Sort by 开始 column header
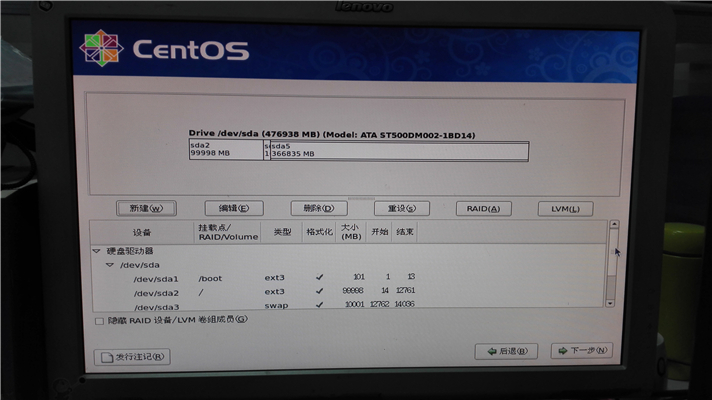The width and height of the screenshot is (712, 400). click(380, 232)
